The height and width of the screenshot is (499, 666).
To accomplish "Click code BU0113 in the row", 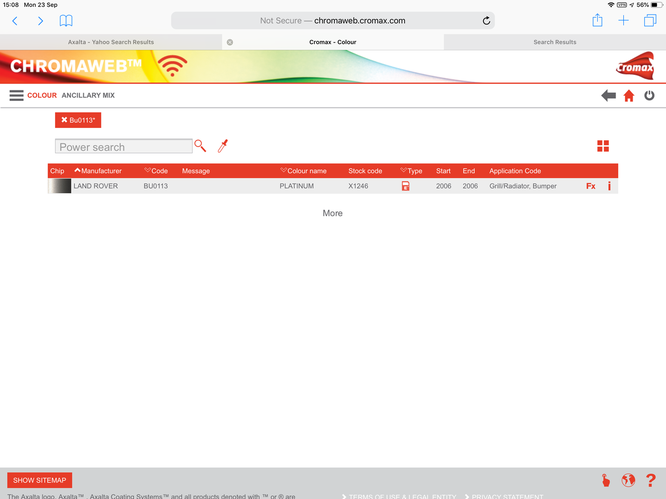I will (x=155, y=186).
